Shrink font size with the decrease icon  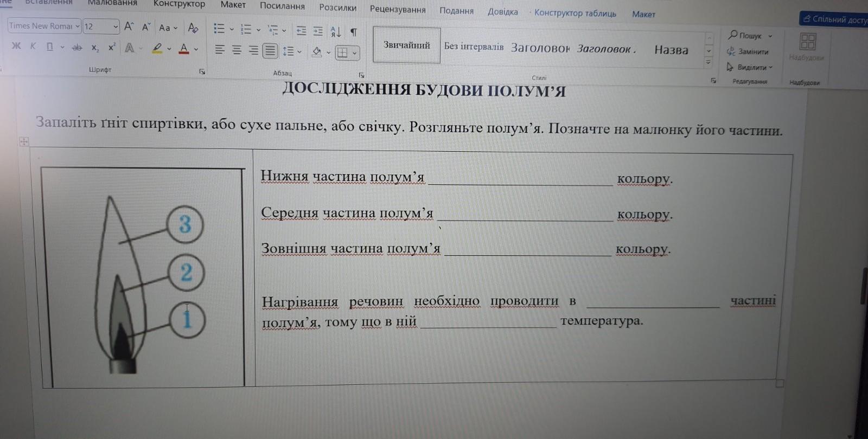click(146, 27)
